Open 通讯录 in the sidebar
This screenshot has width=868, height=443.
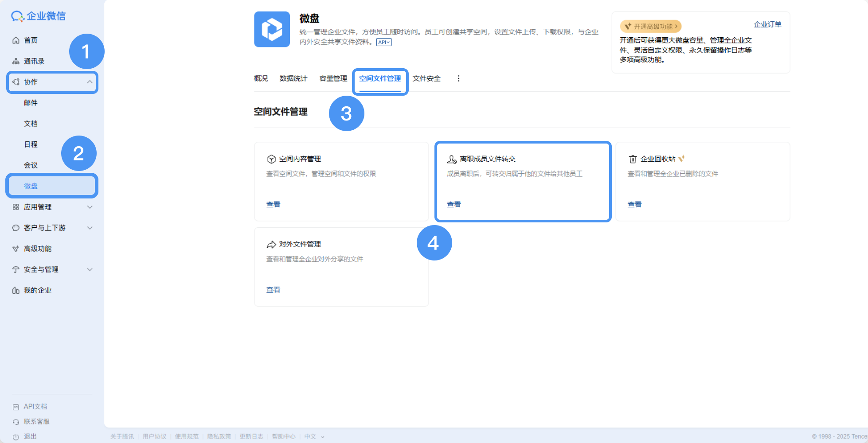[x=34, y=61]
